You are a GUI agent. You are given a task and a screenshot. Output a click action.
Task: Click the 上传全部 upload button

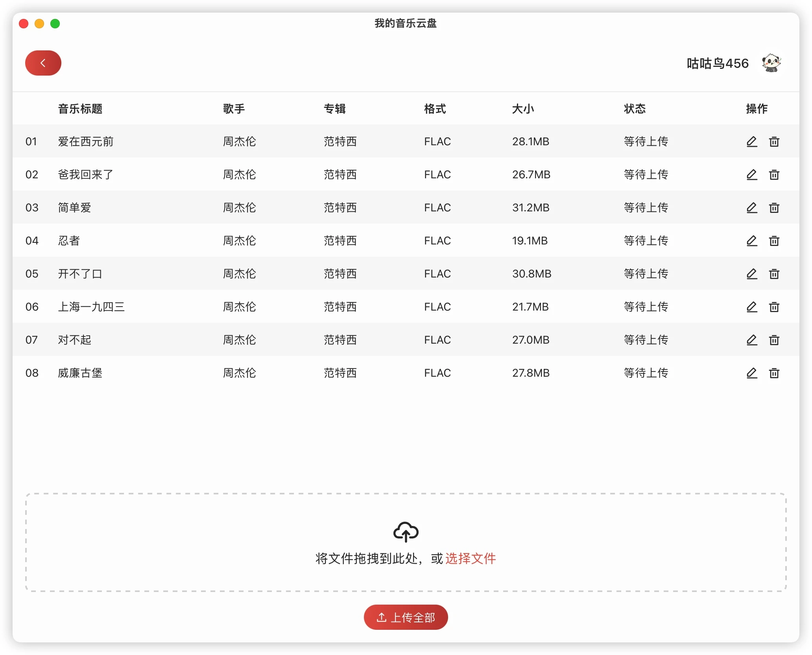coord(406,617)
